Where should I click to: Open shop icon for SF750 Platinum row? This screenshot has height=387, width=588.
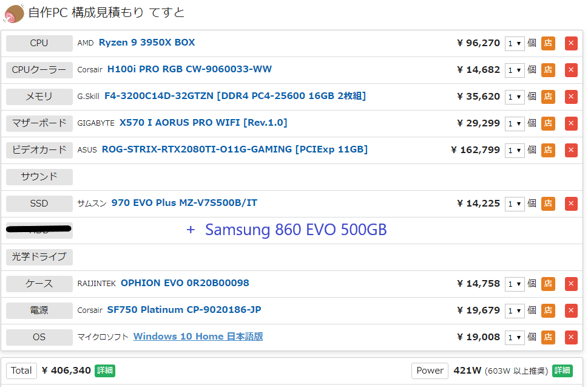click(x=548, y=310)
